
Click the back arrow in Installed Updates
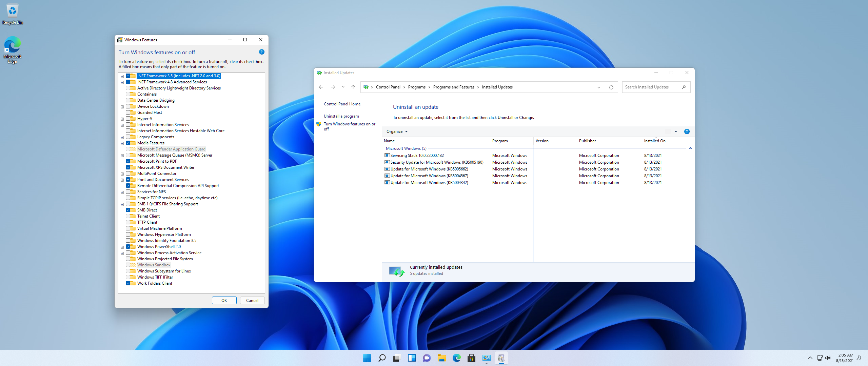click(321, 87)
